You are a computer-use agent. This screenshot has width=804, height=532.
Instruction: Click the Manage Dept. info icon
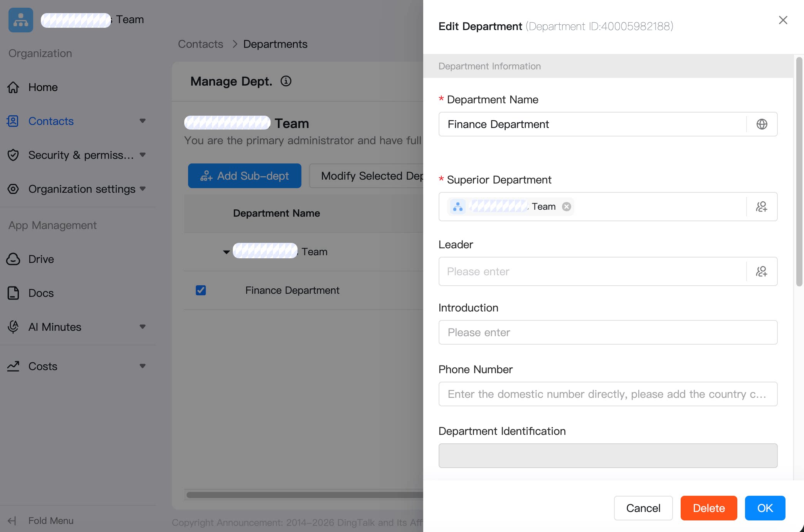point(286,81)
